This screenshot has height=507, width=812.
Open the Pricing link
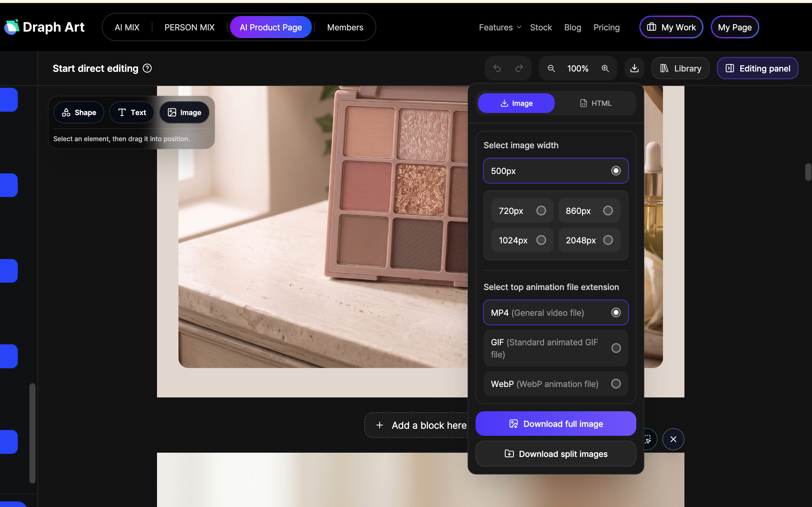point(606,27)
